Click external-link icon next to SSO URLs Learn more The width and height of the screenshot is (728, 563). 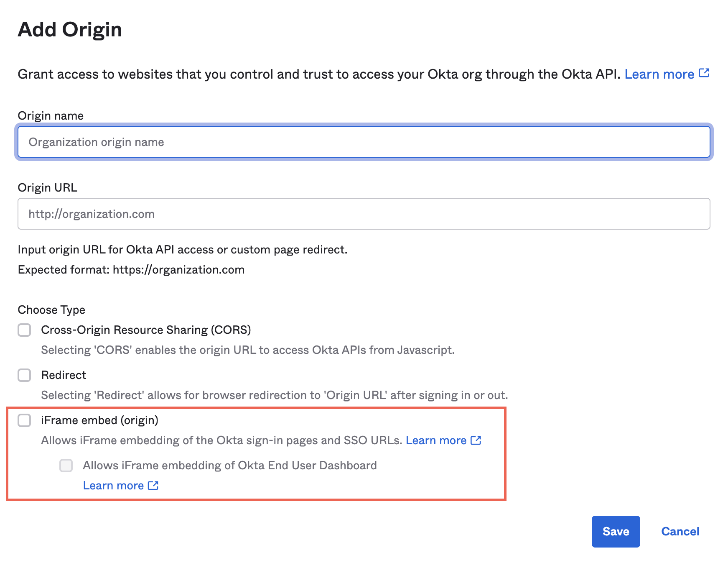point(476,440)
